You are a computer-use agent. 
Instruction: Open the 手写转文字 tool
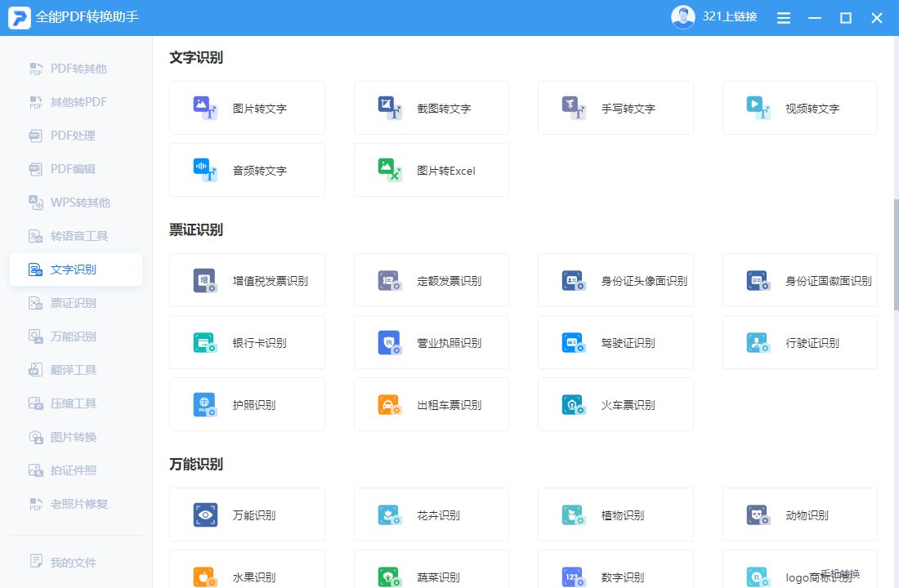(615, 108)
